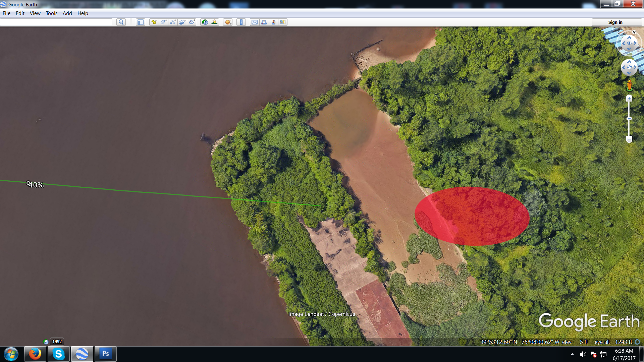Click the volume speaker tray icon
This screenshot has width=644, height=362.
point(583,354)
